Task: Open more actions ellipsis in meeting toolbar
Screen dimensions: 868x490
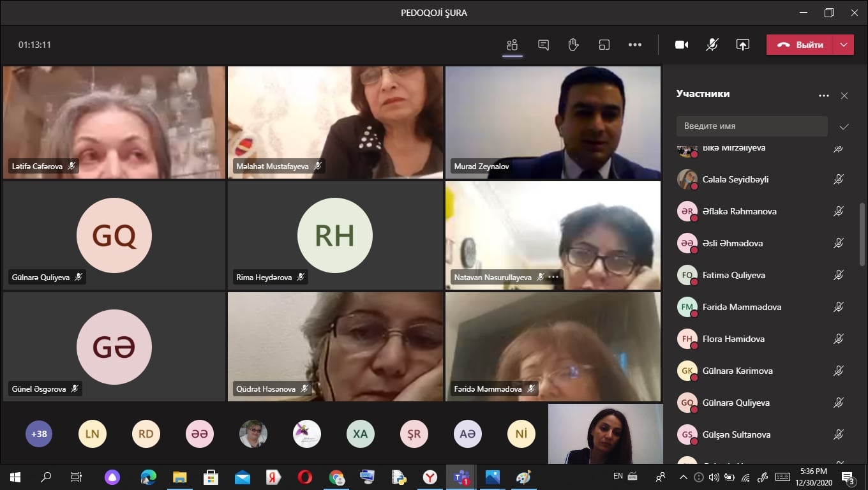Action: tap(634, 45)
